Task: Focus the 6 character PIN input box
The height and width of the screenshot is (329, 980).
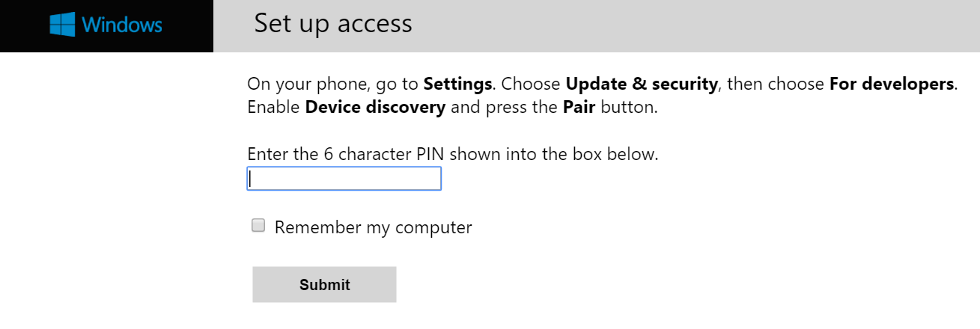Action: pyautogui.click(x=344, y=179)
